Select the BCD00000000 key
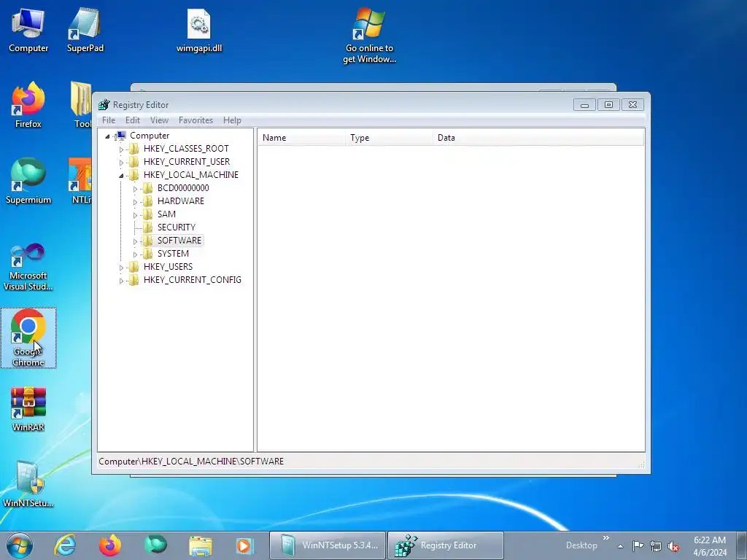Screen dimensions: 747x560 pos(183,187)
